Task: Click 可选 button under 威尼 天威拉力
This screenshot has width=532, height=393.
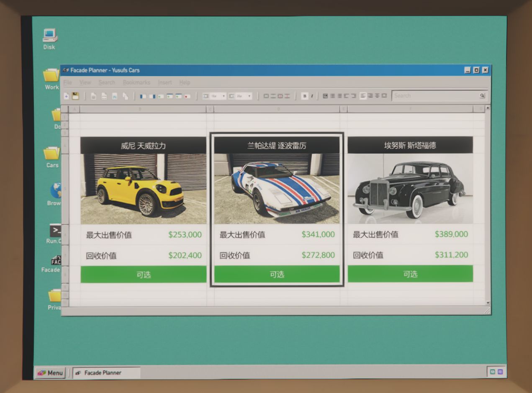Action: pos(144,275)
